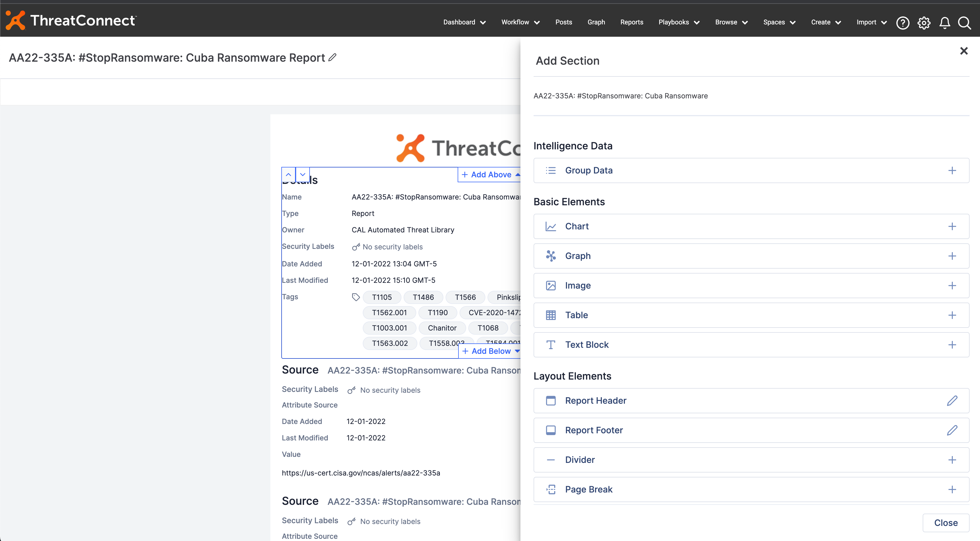Edit Report Footer with pencil icon
This screenshot has width=980, height=541.
coord(952,430)
